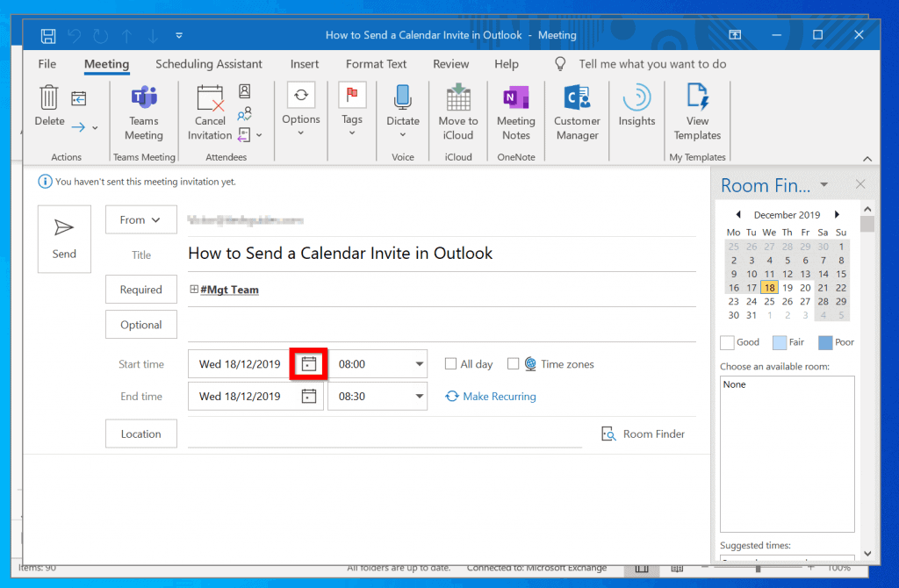Viewport: 899px width, 588px height.
Task: Click the Previous Item up arrow
Action: pos(126,35)
